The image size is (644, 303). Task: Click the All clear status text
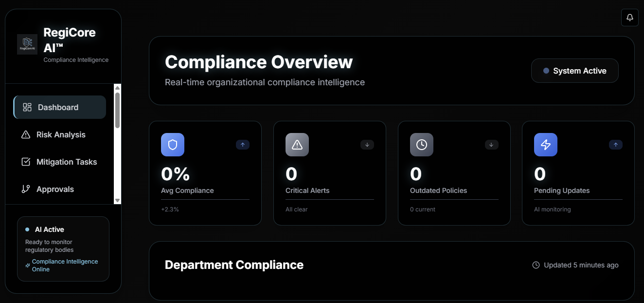coord(297,209)
